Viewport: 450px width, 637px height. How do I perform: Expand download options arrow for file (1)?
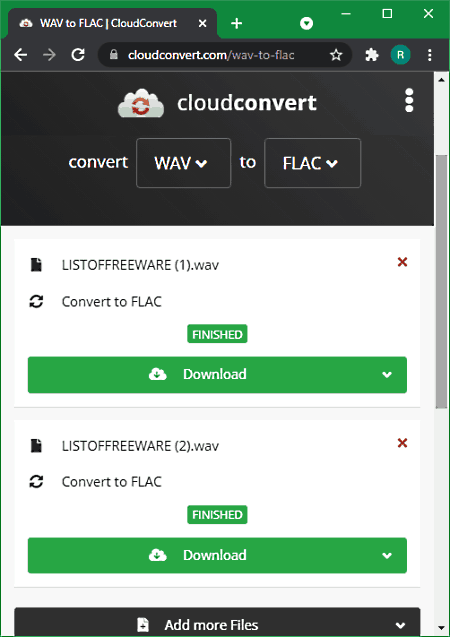387,375
